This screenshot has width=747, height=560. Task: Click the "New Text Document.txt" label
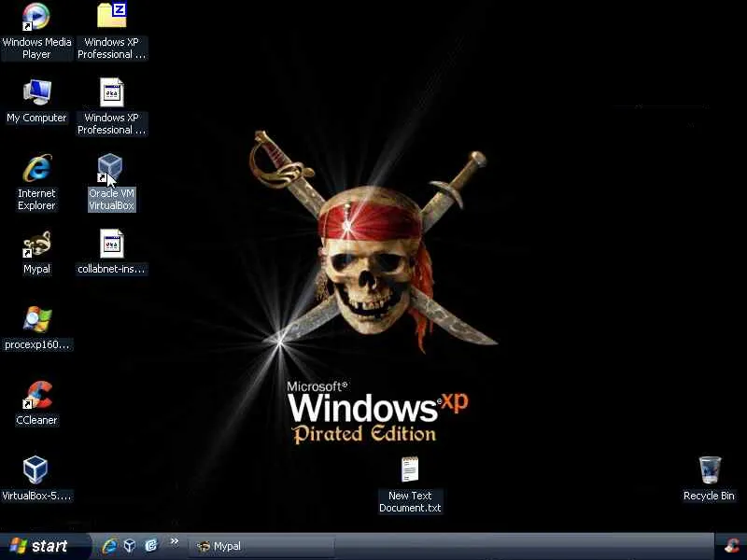click(x=410, y=502)
